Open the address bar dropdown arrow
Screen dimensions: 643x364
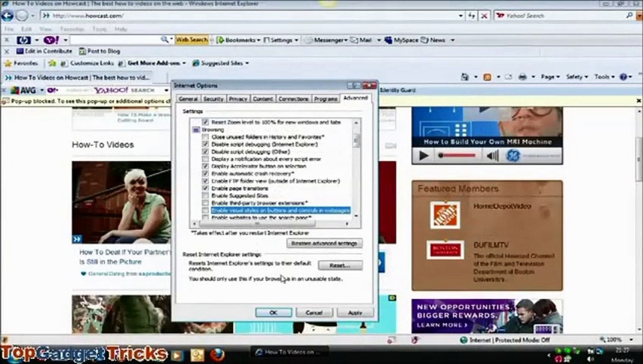coord(461,16)
